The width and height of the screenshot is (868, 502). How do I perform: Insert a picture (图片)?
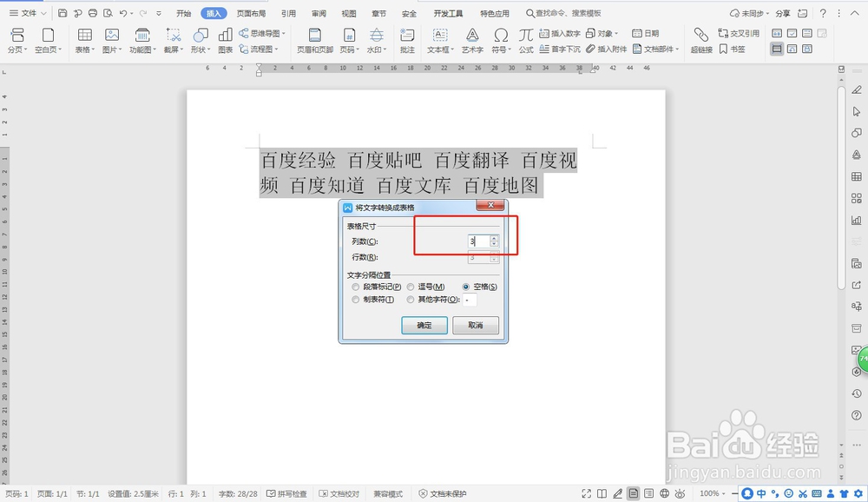click(112, 41)
